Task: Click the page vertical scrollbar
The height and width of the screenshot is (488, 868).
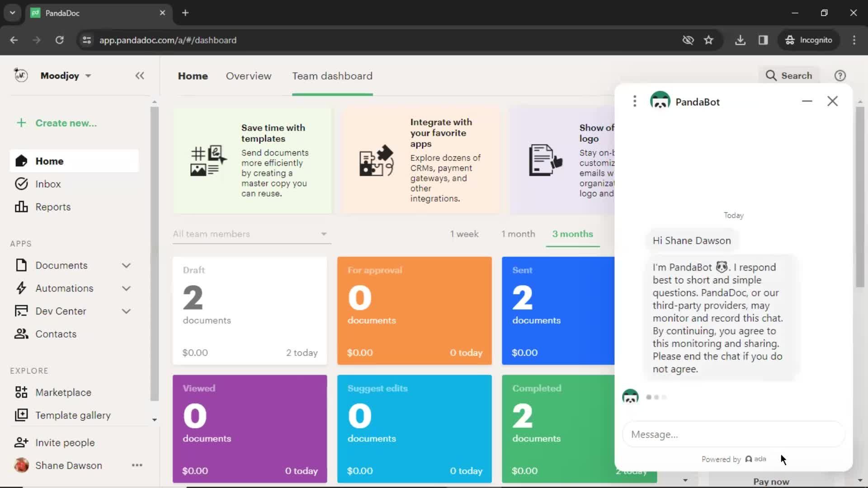Action: click(860, 197)
